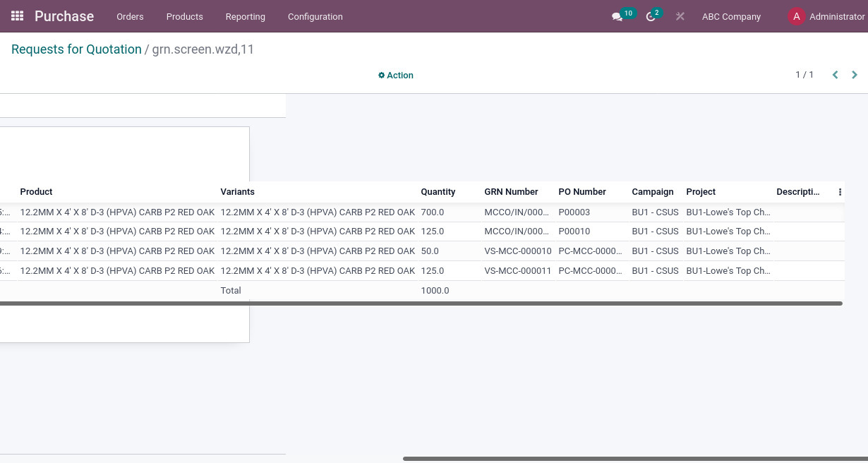Sort by the GRN Number column header
The image size is (868, 463).
pyautogui.click(x=511, y=191)
